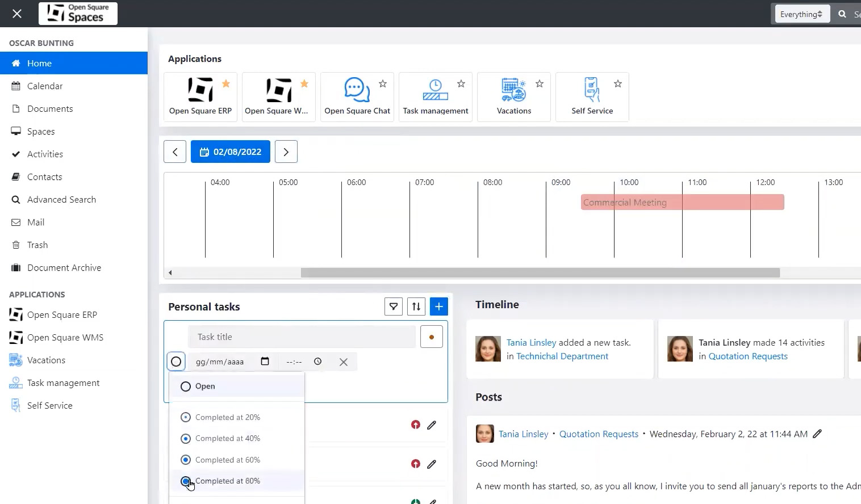Image resolution: width=861 pixels, height=504 pixels.
Task: Open Spaces in the sidebar
Action: point(74,131)
